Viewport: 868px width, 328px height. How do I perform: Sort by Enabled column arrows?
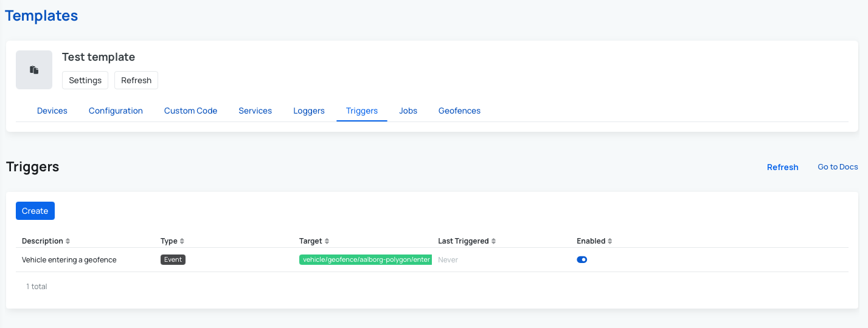coord(609,242)
